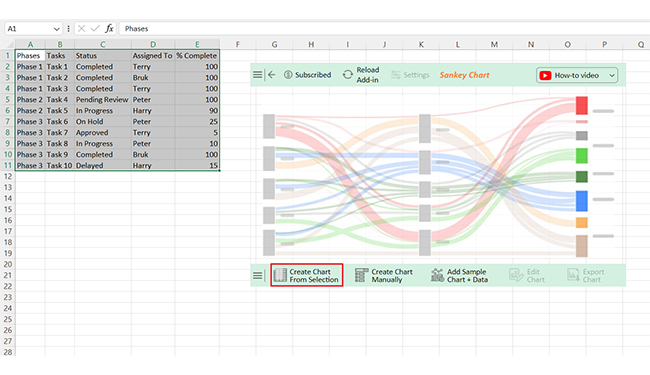Cancel formula entry with X icon

[x=81, y=28]
